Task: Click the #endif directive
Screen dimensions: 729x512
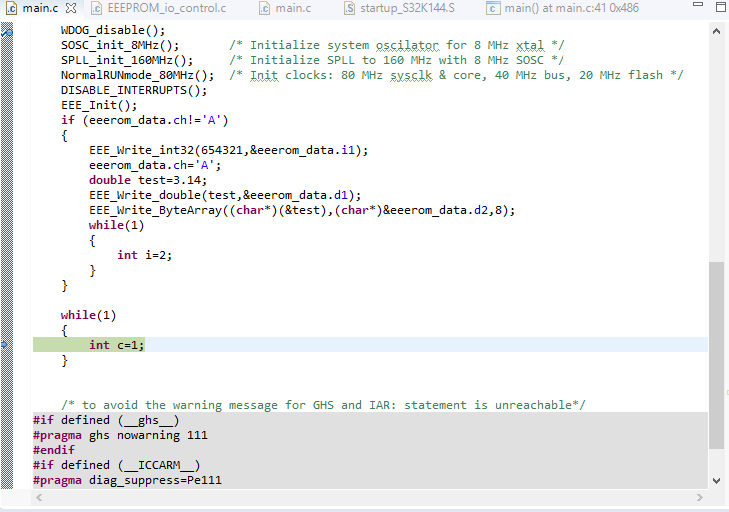Action: [x=53, y=450]
